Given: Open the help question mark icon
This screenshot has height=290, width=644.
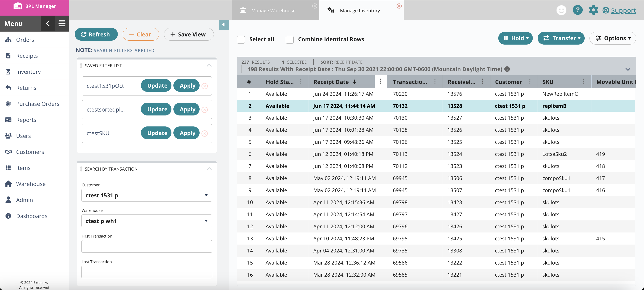Looking at the screenshot, I should click(x=577, y=10).
